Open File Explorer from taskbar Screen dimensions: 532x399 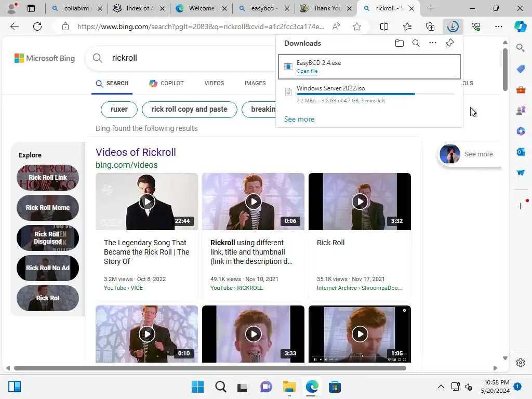[289, 387]
